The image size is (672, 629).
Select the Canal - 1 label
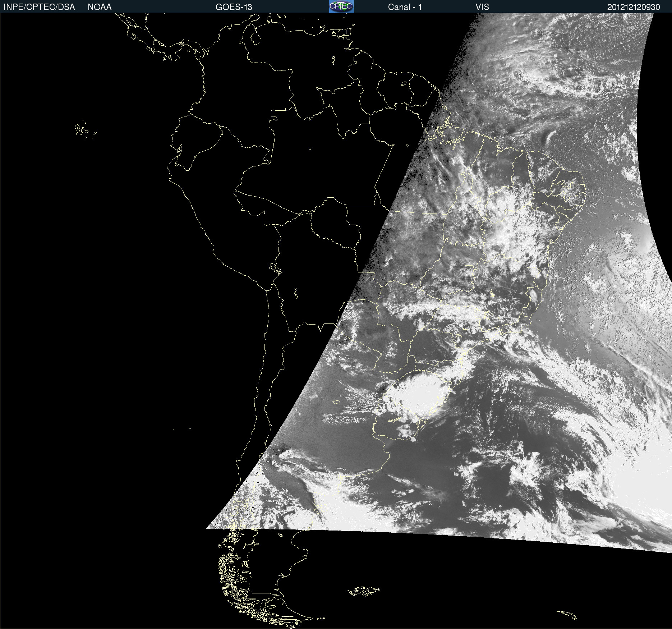(405, 7)
